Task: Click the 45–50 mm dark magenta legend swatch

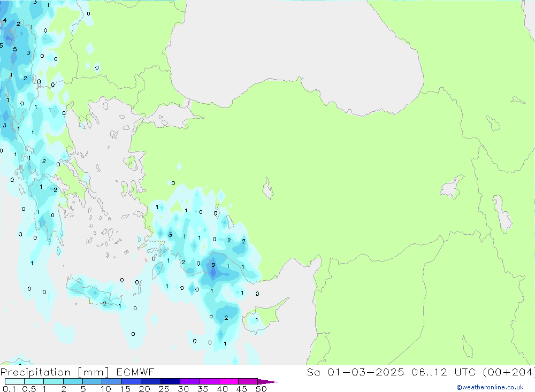Action: [x=248, y=381]
